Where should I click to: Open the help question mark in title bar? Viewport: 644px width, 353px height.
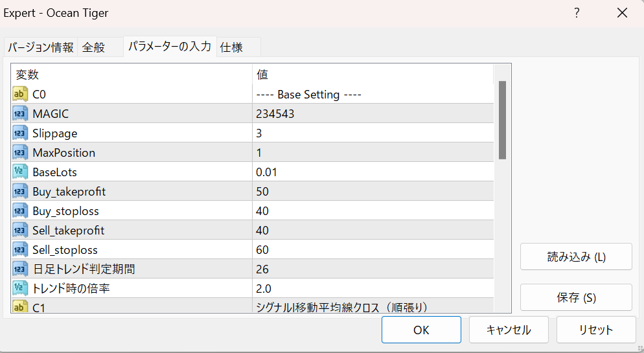pyautogui.click(x=577, y=13)
